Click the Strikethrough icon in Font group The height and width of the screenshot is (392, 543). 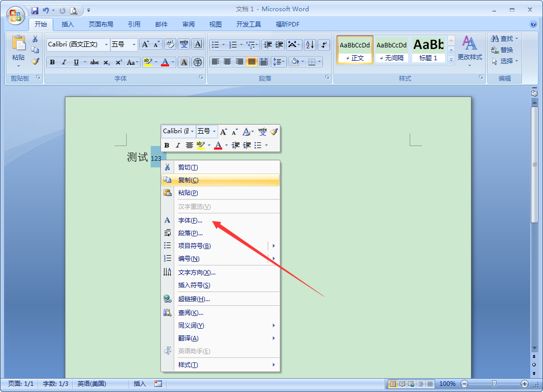(x=94, y=62)
